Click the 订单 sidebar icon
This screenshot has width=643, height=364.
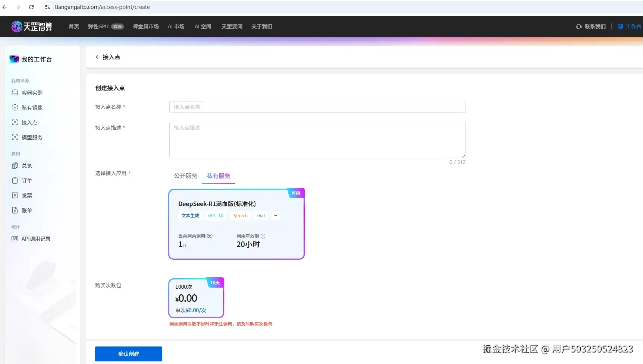pyautogui.click(x=15, y=180)
